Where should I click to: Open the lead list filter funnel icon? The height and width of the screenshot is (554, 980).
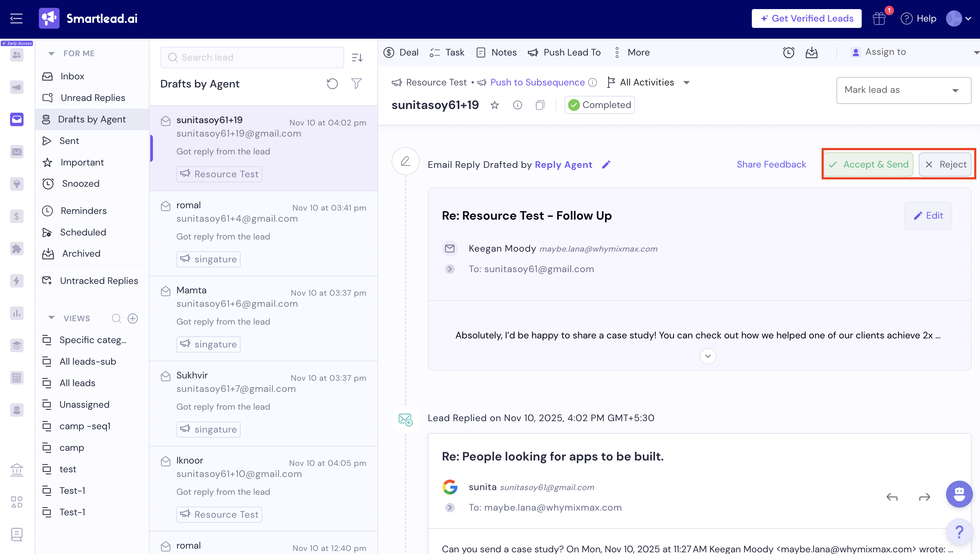pyautogui.click(x=357, y=84)
